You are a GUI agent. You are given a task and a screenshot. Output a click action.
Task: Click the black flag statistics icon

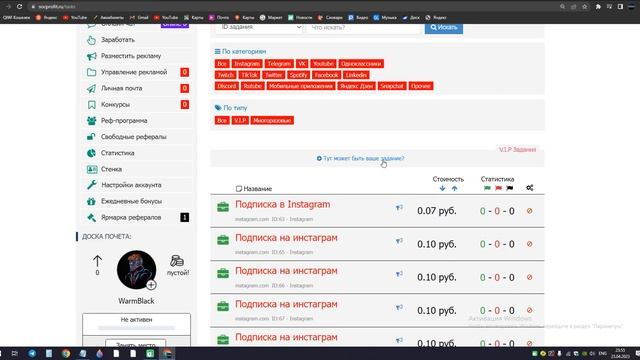tap(510, 188)
